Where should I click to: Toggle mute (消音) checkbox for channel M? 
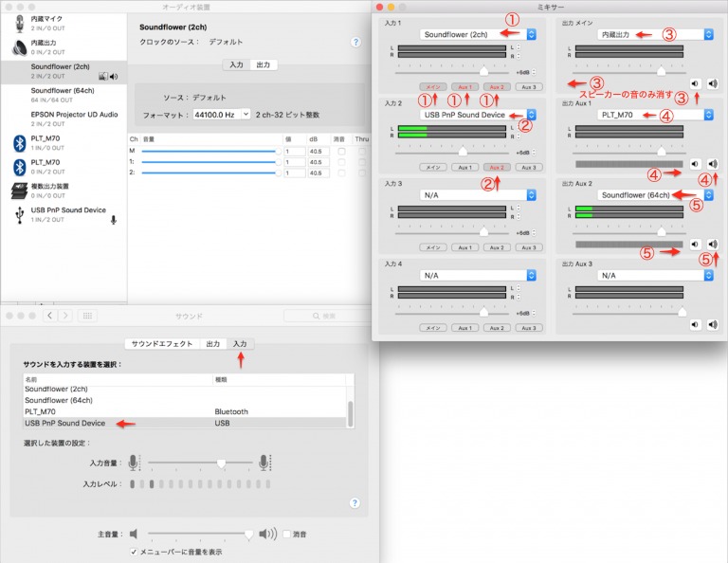[x=341, y=152]
